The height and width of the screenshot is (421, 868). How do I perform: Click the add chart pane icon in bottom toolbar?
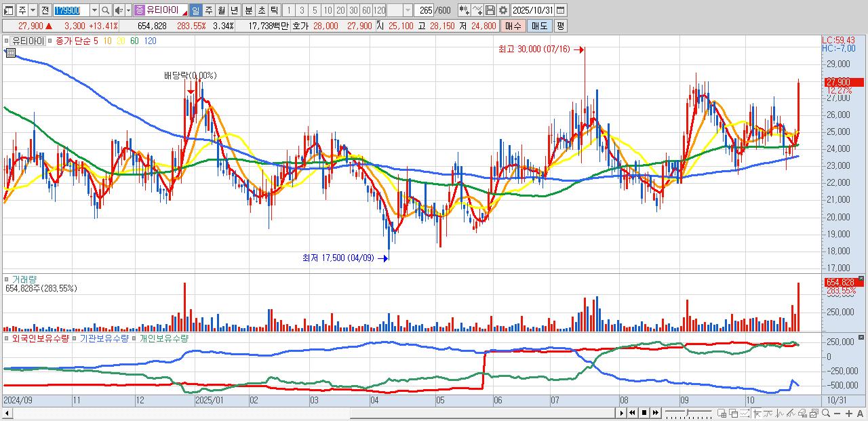[x=722, y=413]
